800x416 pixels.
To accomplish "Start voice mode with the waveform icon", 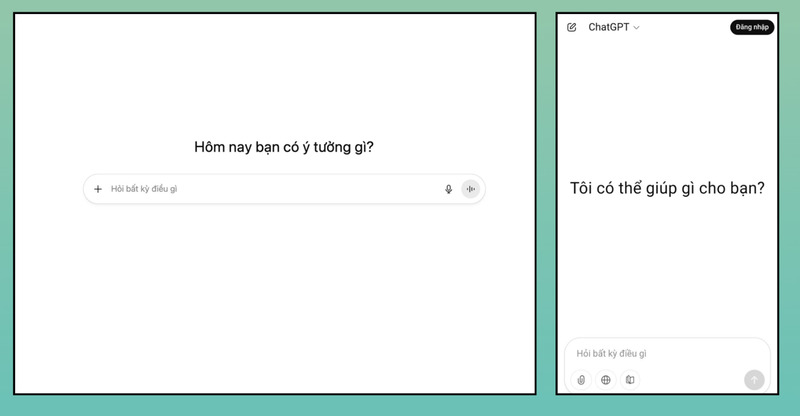I will click(471, 189).
